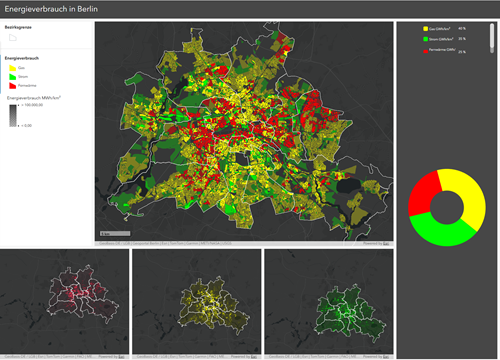The height and width of the screenshot is (360, 500).
Task: Click the yellow Gas legend symbol
Action: [x=13, y=68]
